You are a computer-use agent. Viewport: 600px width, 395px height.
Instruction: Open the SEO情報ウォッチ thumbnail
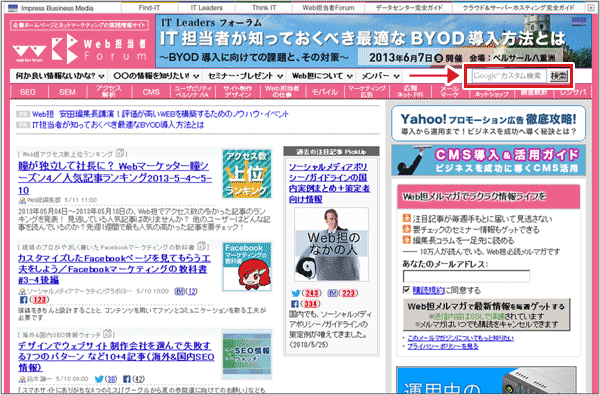pyautogui.click(x=247, y=354)
